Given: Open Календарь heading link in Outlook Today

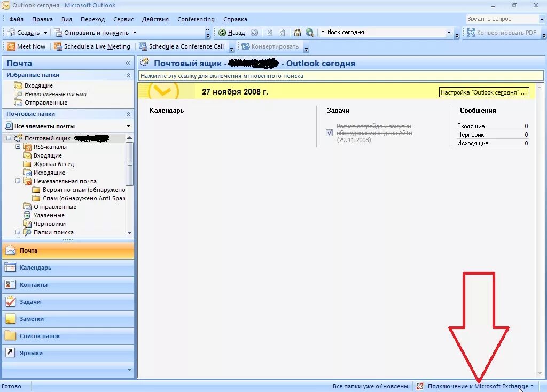Looking at the screenshot, I should [167, 111].
